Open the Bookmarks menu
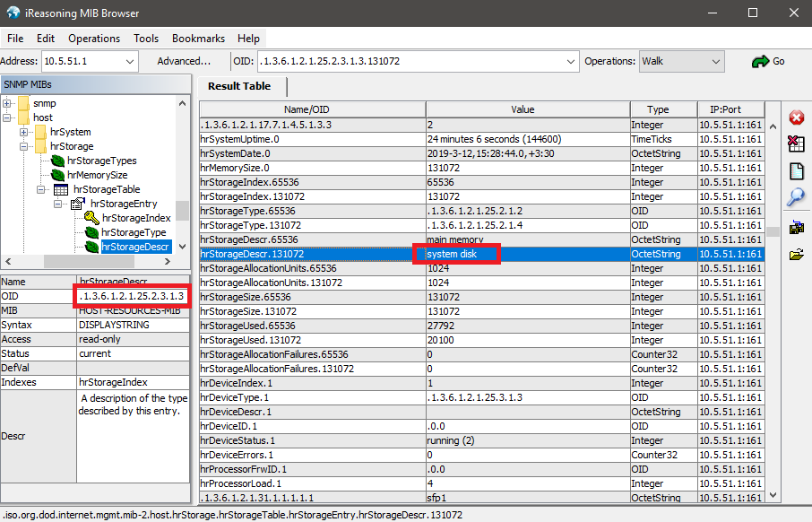Screen dimensions: 812x522 [x=198, y=39]
